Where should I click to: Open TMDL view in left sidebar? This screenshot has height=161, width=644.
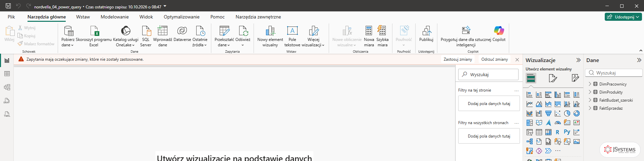point(7,114)
